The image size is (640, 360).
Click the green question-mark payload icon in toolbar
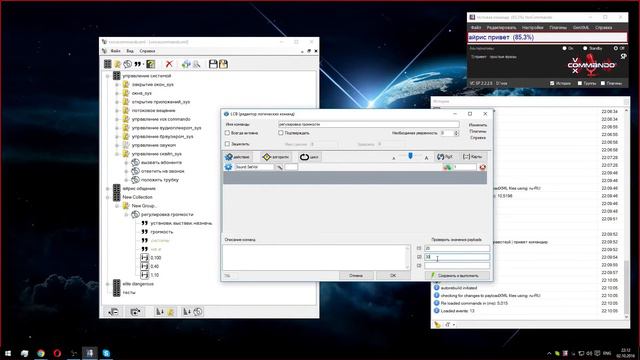tap(151, 64)
